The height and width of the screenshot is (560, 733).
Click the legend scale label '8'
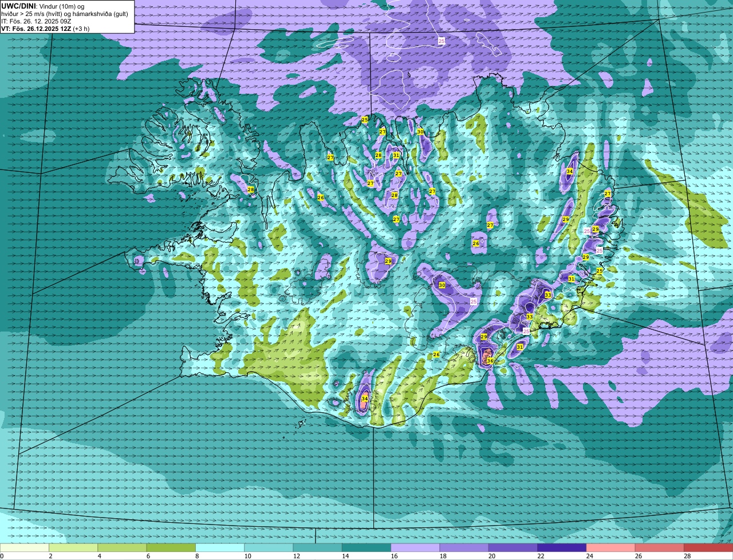198,556
